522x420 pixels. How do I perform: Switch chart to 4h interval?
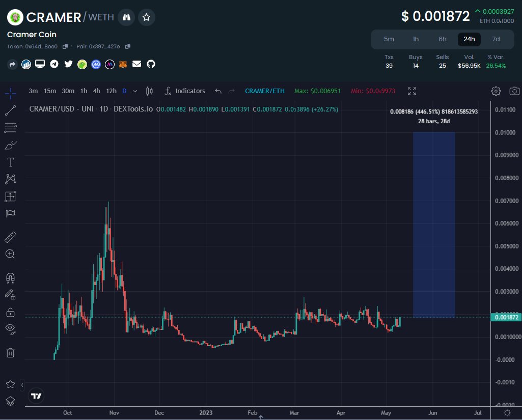pos(97,91)
